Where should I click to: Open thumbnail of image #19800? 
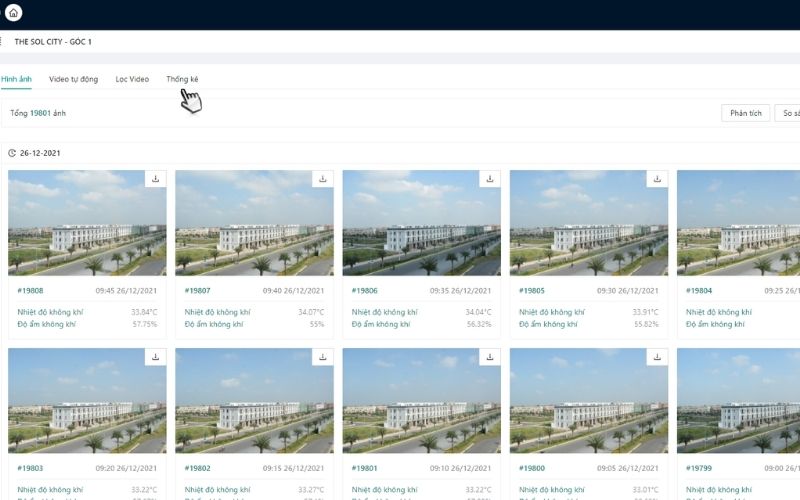pos(589,401)
